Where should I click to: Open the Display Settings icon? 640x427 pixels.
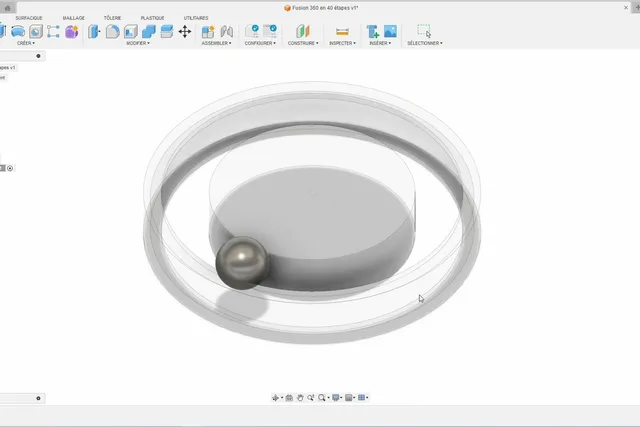[x=336, y=398]
